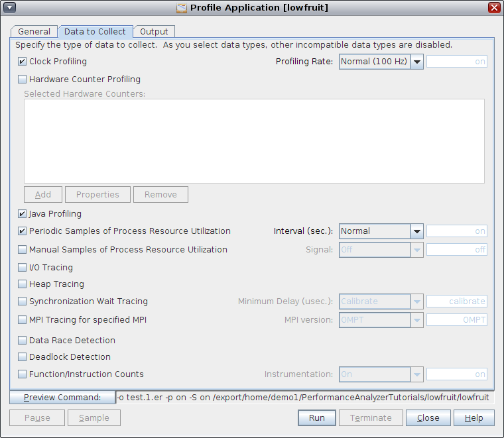Click the Interval custom value field
Viewport: 504px width, 438px height.
(457, 231)
